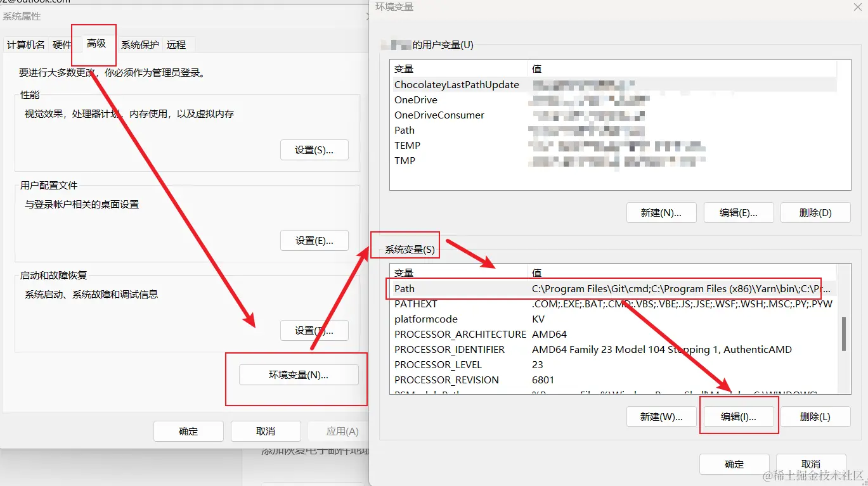868x486 pixels.
Task: Open the 系统保护 tab
Action: (x=139, y=44)
